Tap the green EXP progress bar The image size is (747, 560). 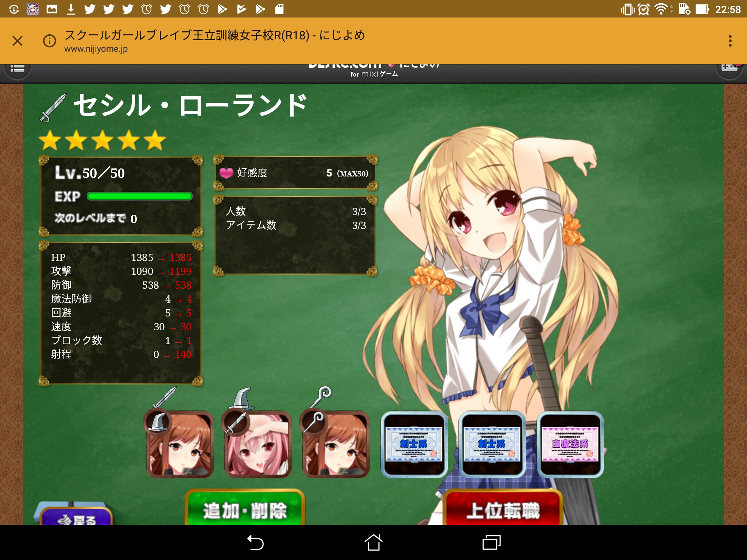click(x=140, y=197)
